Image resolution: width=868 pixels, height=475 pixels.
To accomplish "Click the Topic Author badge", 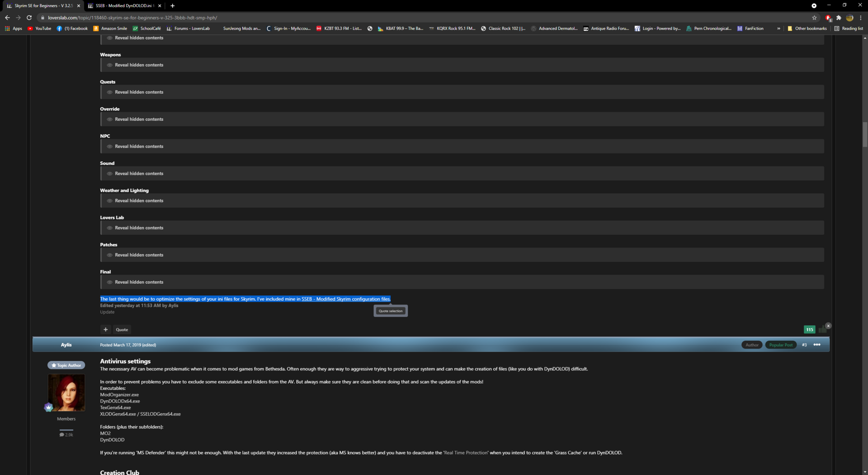I will pyautogui.click(x=66, y=366).
